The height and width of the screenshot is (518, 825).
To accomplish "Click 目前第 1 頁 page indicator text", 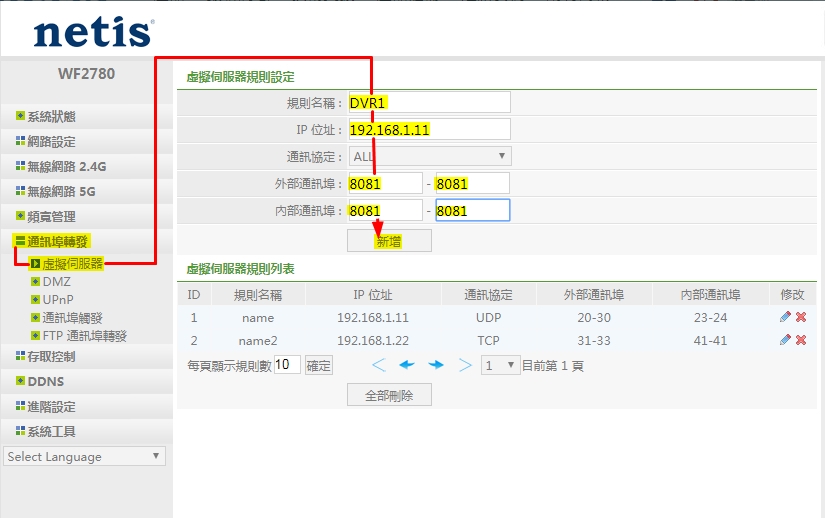I will (x=553, y=365).
